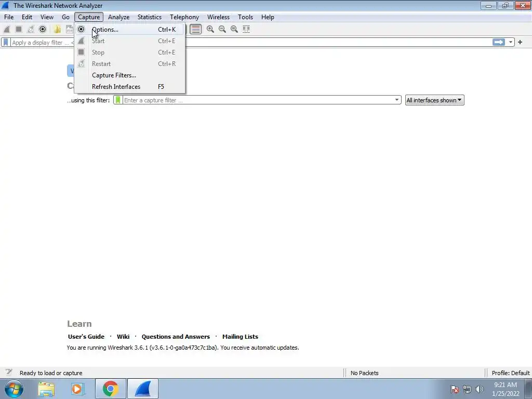Open the User's Guide link
Viewport: 532px width, 399px height.
pos(86,337)
